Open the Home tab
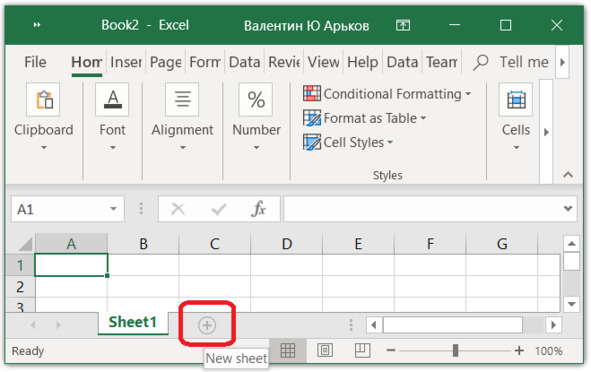This screenshot has height=372, width=591. (x=87, y=62)
